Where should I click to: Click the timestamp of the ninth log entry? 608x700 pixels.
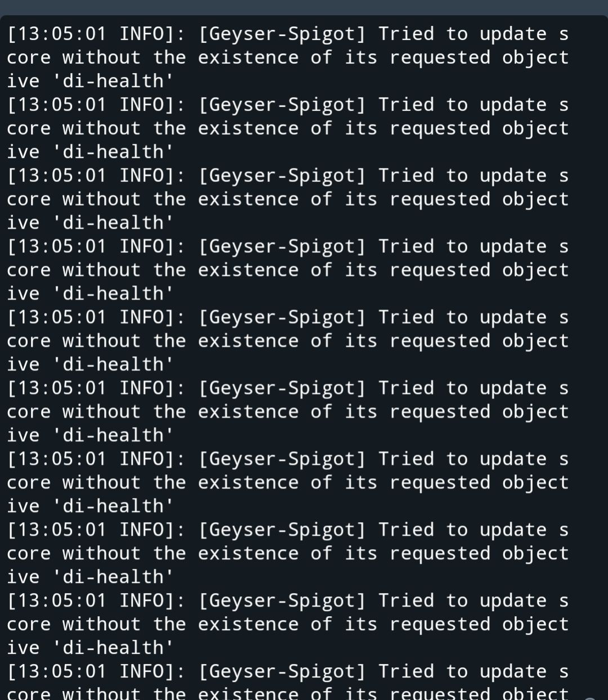tap(56, 602)
